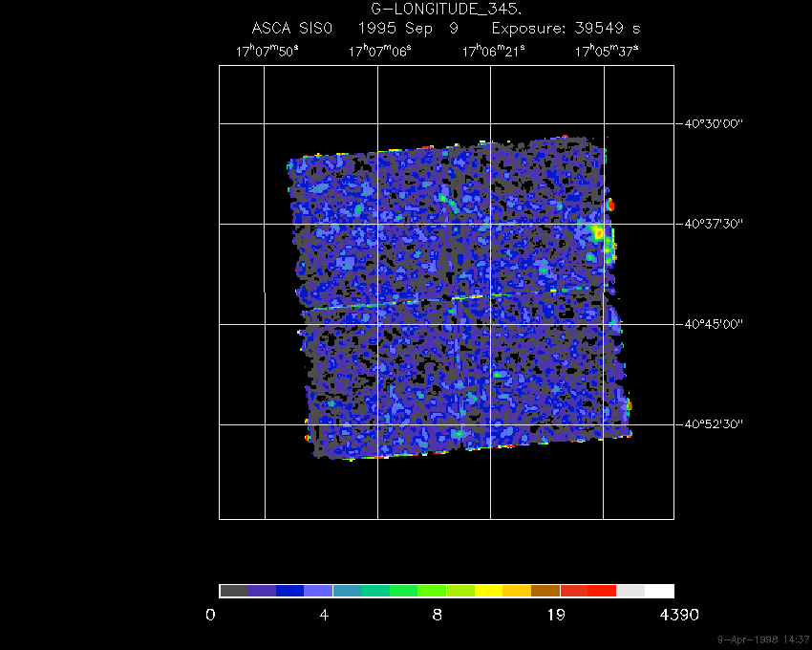Image resolution: width=812 pixels, height=650 pixels.
Task: Click the light gray colorbar segment
Action: (630, 591)
